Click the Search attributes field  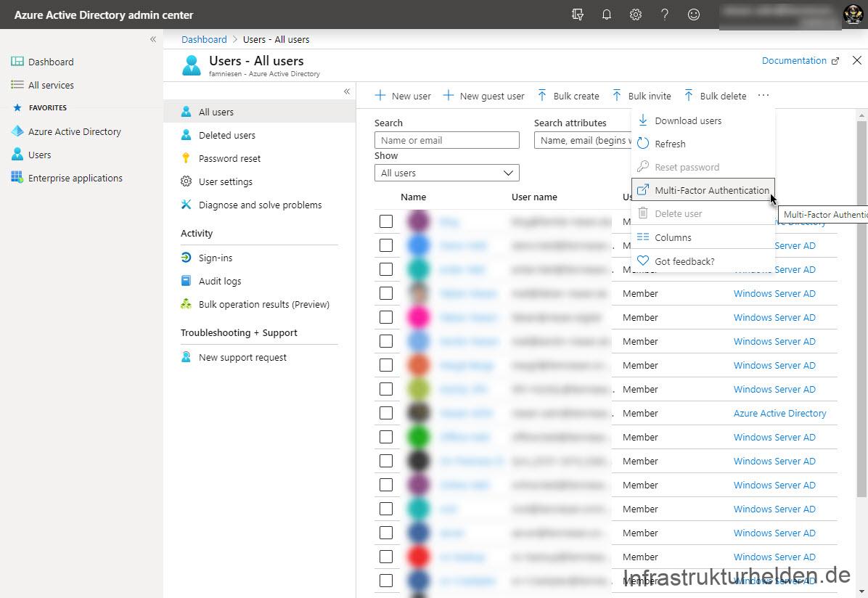click(582, 140)
